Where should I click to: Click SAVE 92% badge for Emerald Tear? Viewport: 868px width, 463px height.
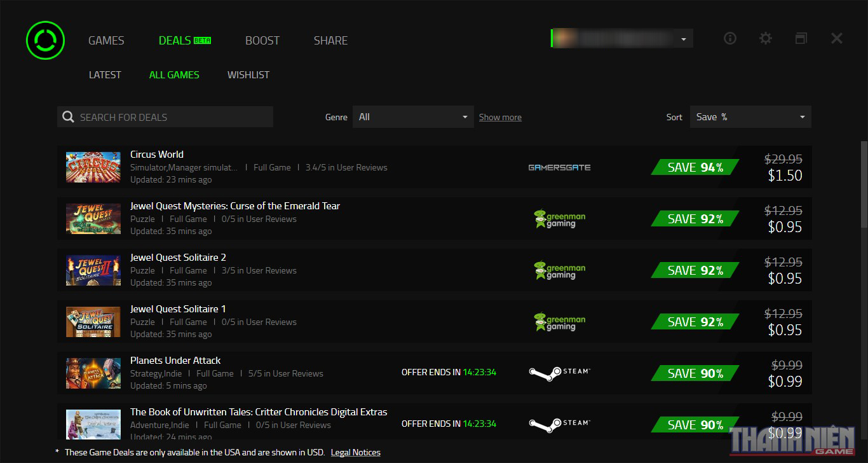(695, 219)
